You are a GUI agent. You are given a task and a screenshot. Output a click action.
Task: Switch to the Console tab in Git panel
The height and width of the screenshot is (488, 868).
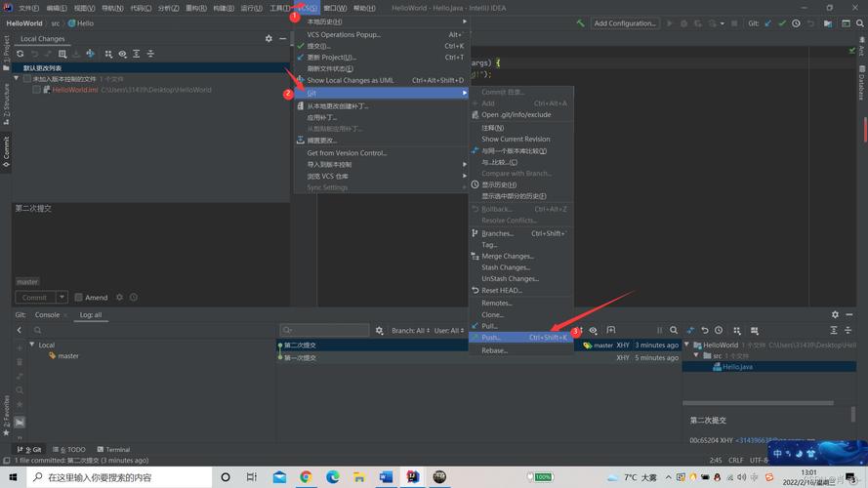(47, 315)
